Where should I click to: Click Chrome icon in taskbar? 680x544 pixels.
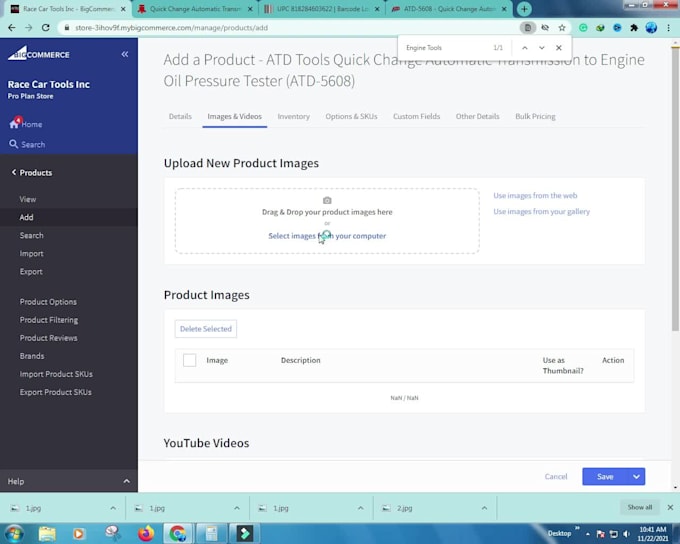[x=178, y=533]
